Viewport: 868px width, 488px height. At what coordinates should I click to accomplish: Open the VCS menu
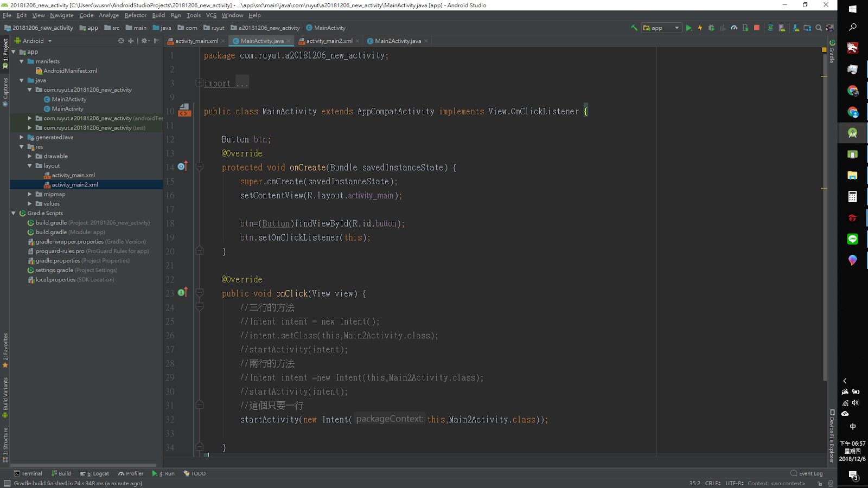[211, 15]
